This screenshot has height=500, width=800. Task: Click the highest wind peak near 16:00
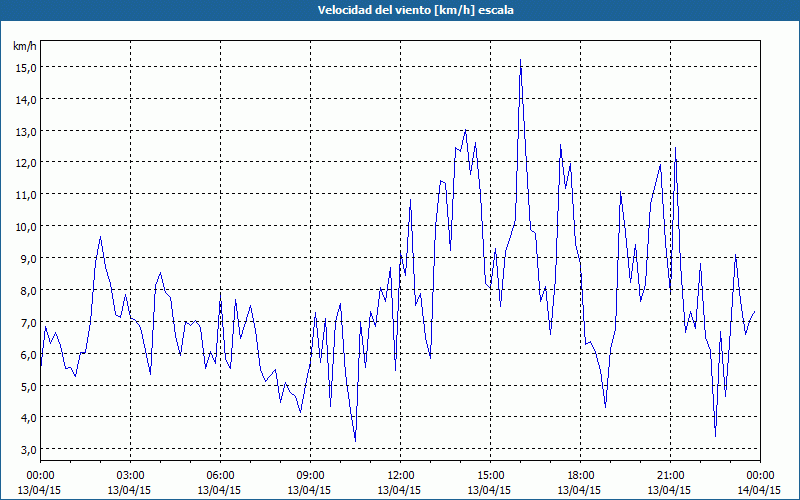click(x=520, y=60)
